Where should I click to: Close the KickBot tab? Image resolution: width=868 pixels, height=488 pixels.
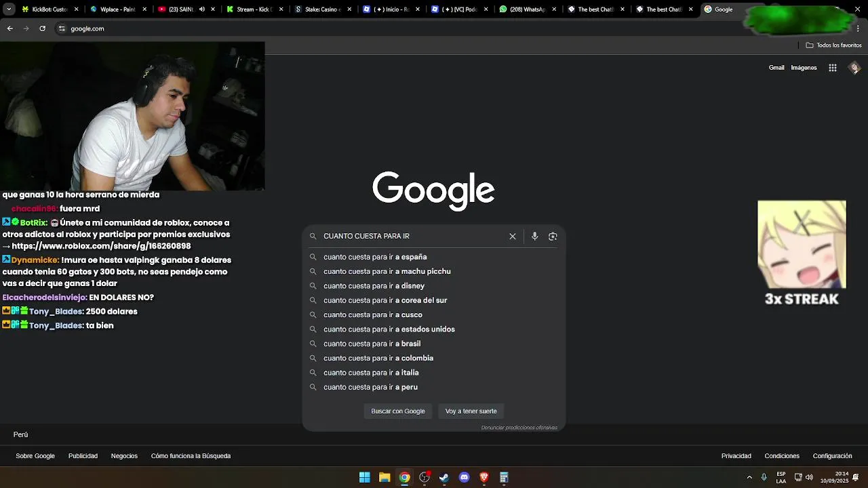click(x=77, y=9)
